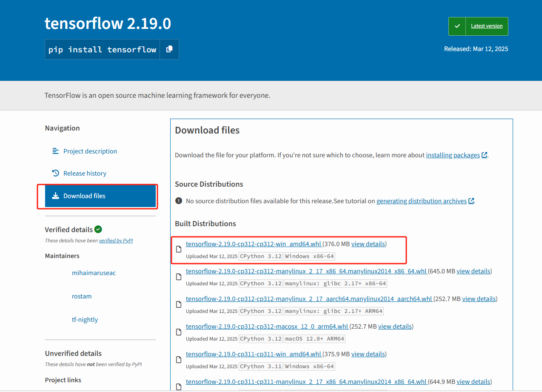Click file icon beside cp312 macosx wheel

click(x=179, y=332)
